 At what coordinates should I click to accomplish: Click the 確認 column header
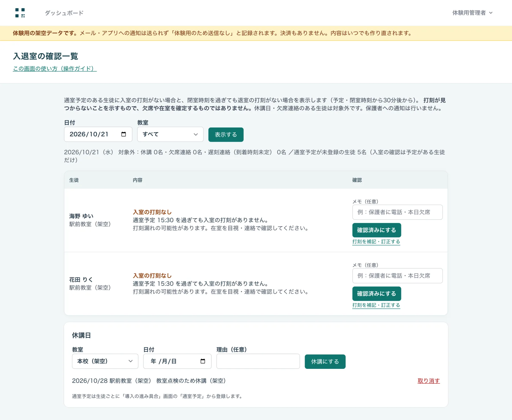(x=357, y=180)
